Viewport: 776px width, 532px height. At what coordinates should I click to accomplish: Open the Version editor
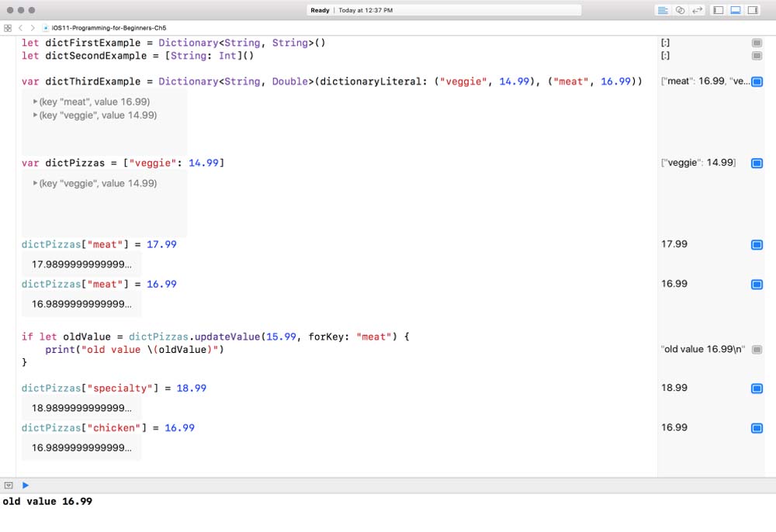698,10
